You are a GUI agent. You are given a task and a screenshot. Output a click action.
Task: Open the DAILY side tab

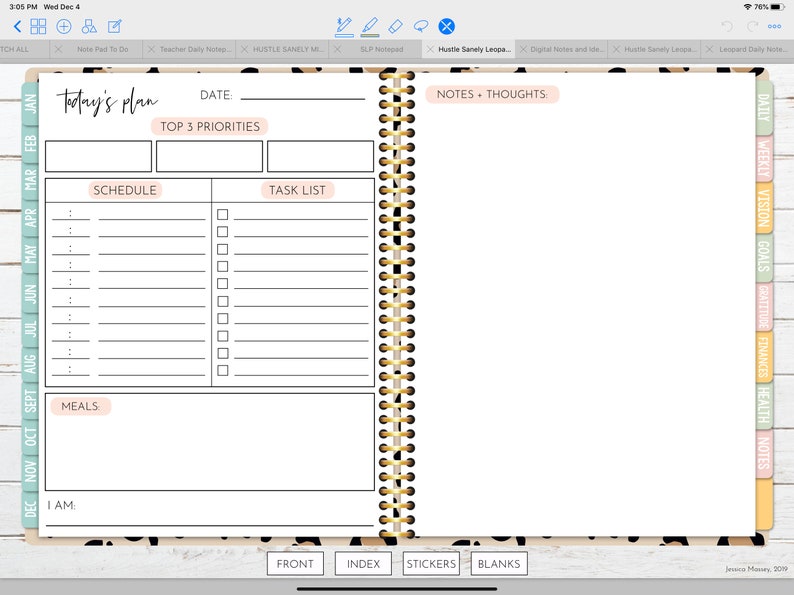point(764,107)
